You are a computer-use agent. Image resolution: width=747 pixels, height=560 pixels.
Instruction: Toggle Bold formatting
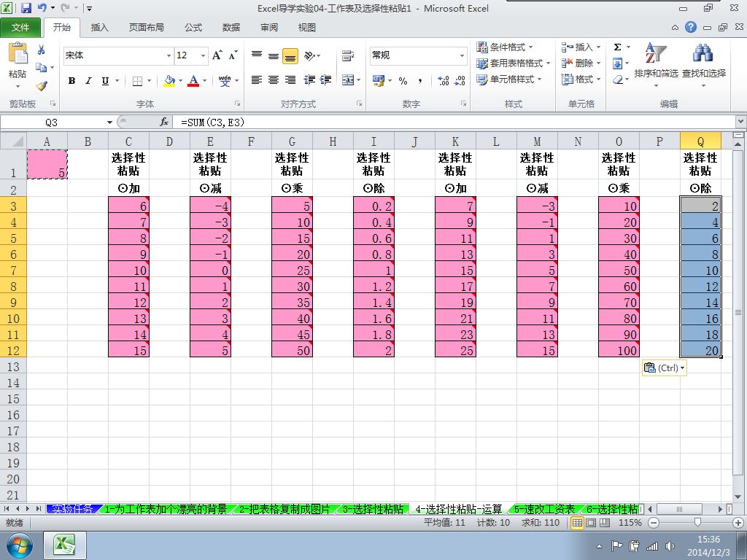[71, 80]
